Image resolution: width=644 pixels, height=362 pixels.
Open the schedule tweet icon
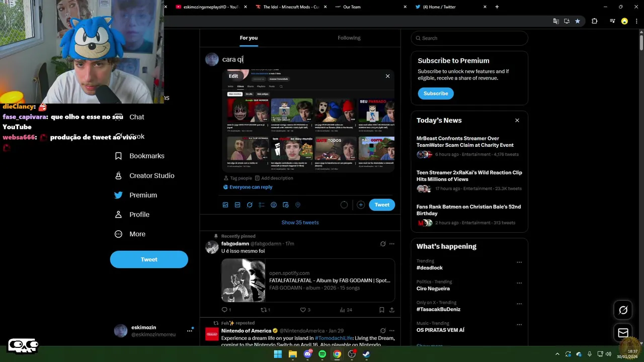[286, 205]
